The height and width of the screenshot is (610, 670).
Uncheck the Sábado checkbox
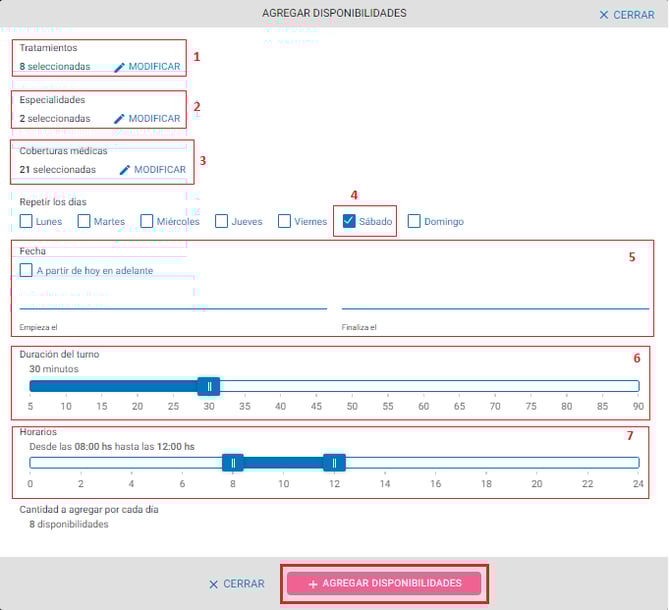349,221
